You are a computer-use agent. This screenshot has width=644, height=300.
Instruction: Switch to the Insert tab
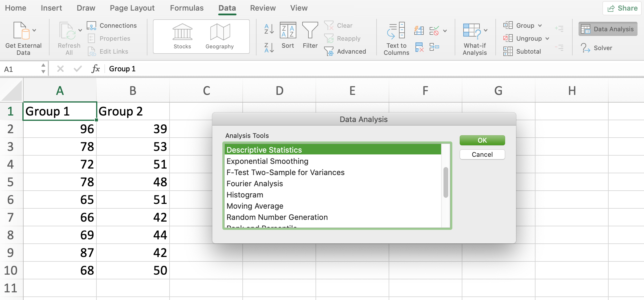51,8
